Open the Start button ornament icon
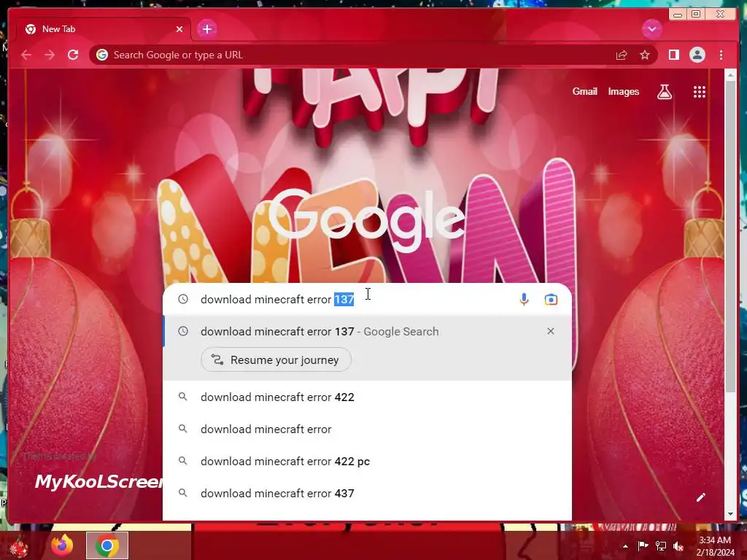Image resolution: width=747 pixels, height=560 pixels. tap(19, 547)
